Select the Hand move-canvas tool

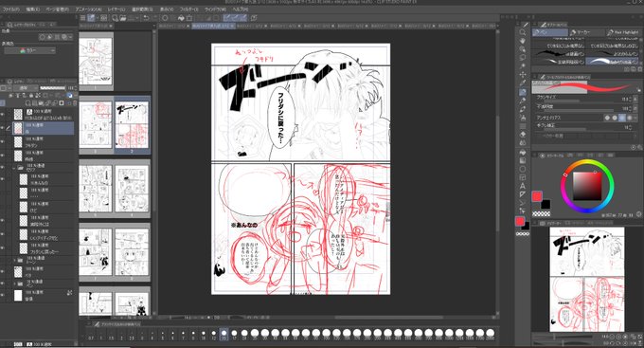point(523,41)
